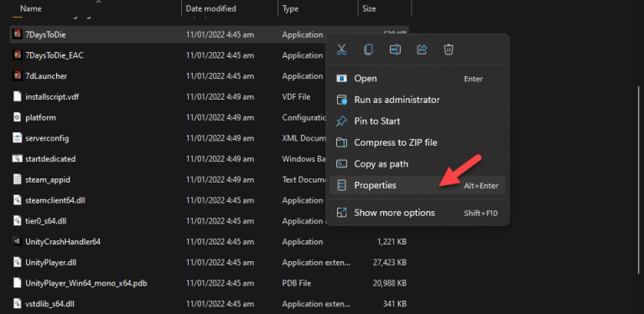Viewport: 644px width, 314px height.
Task: Click the startdedicated batch file icon
Action: pyautogui.click(x=18, y=158)
